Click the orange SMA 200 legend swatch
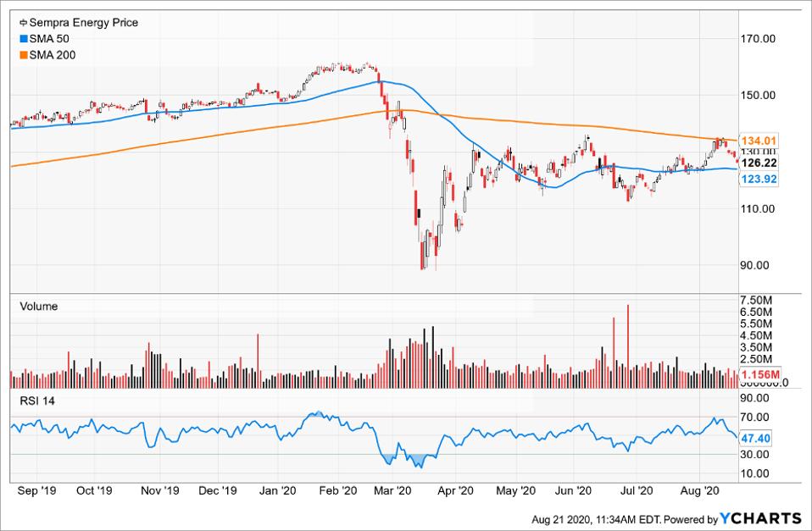The height and width of the screenshot is (531, 812). 23,55
